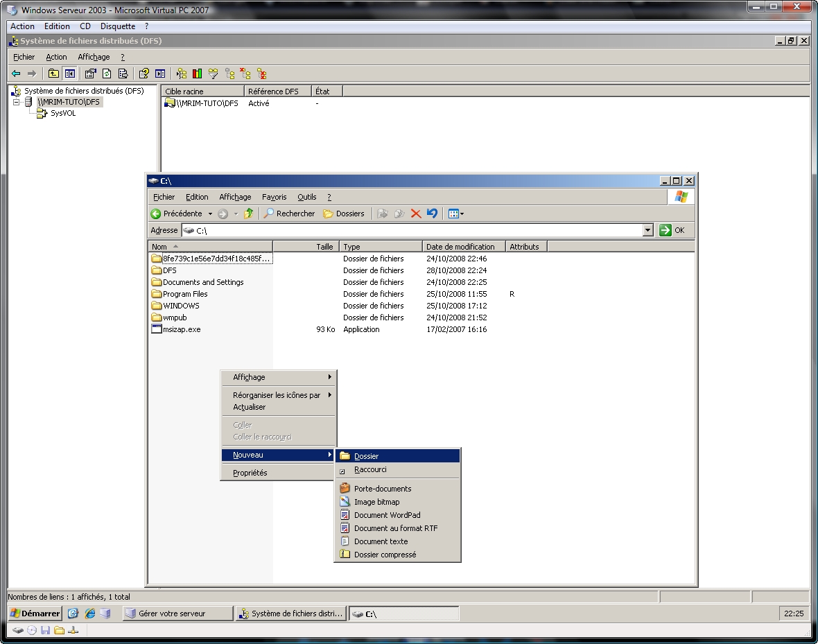Switch to Gérer votre serveur taskbar button

pos(178,613)
